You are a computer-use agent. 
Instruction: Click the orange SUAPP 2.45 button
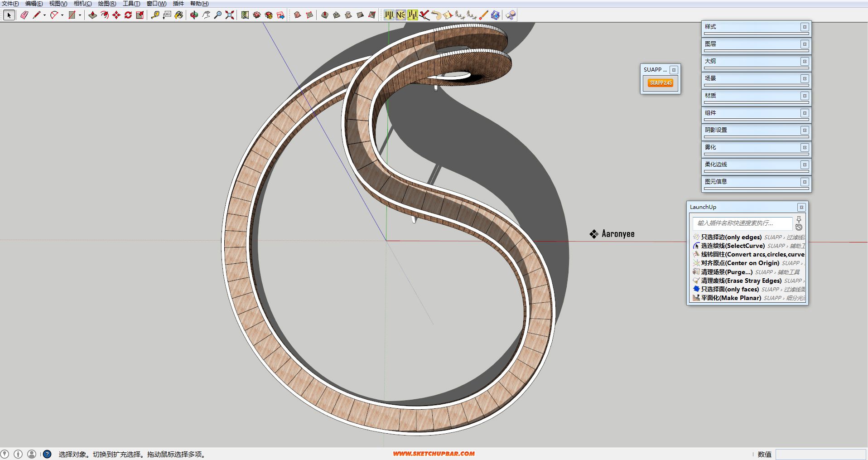click(661, 83)
